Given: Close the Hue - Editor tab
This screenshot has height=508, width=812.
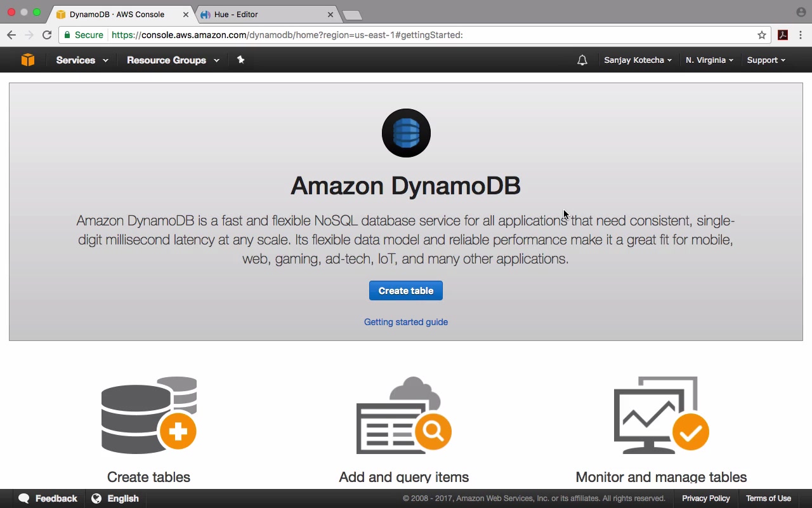Looking at the screenshot, I should coord(331,14).
